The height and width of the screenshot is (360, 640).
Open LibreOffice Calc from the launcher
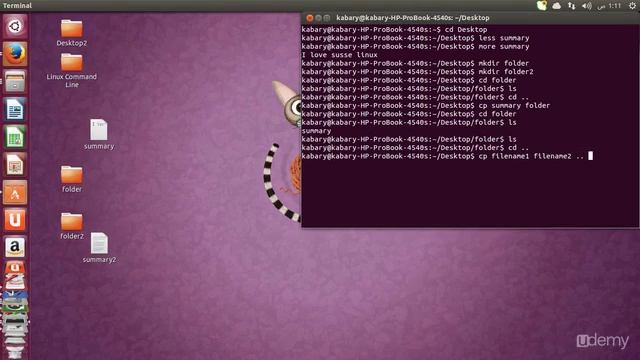[x=15, y=137]
